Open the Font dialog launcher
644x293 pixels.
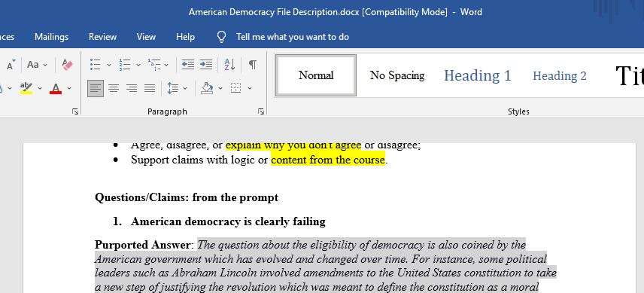point(75,111)
